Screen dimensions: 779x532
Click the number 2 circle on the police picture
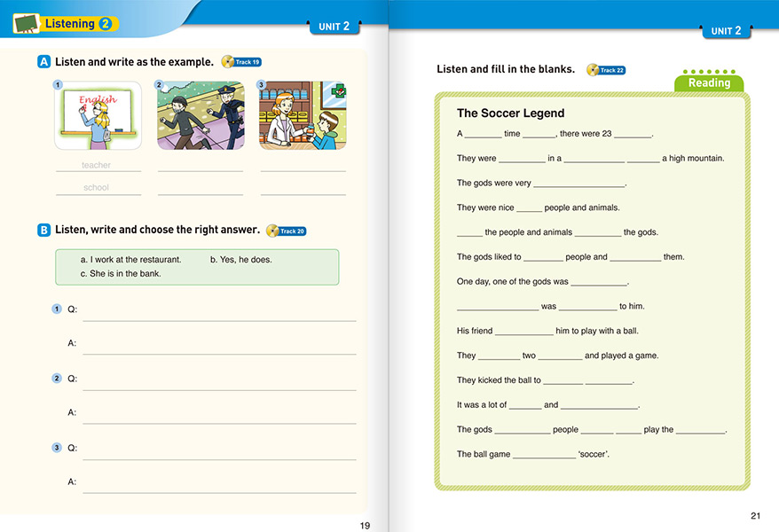159,85
